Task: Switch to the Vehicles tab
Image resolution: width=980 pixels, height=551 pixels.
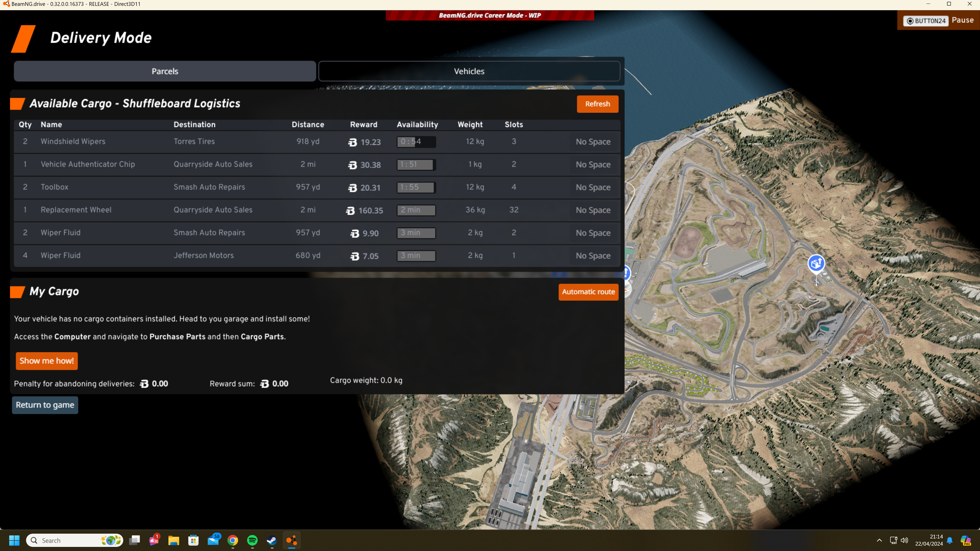Action: 469,71
